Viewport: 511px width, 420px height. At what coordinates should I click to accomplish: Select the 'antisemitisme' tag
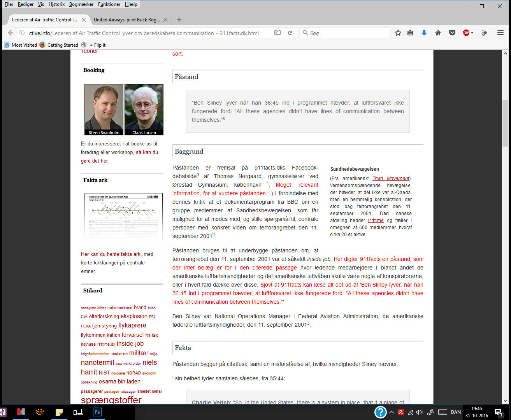120,308
